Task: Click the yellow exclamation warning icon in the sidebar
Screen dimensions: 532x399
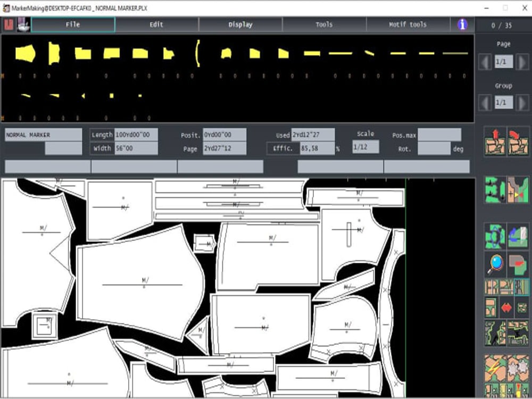Action: [519, 390]
